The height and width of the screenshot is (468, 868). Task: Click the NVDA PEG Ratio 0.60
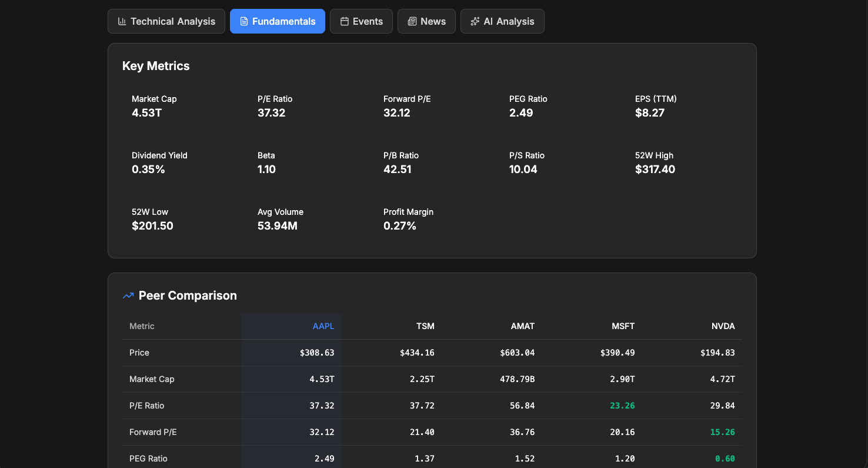pyautogui.click(x=725, y=459)
